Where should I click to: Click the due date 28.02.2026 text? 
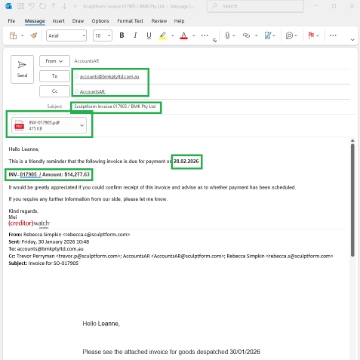[186, 161]
